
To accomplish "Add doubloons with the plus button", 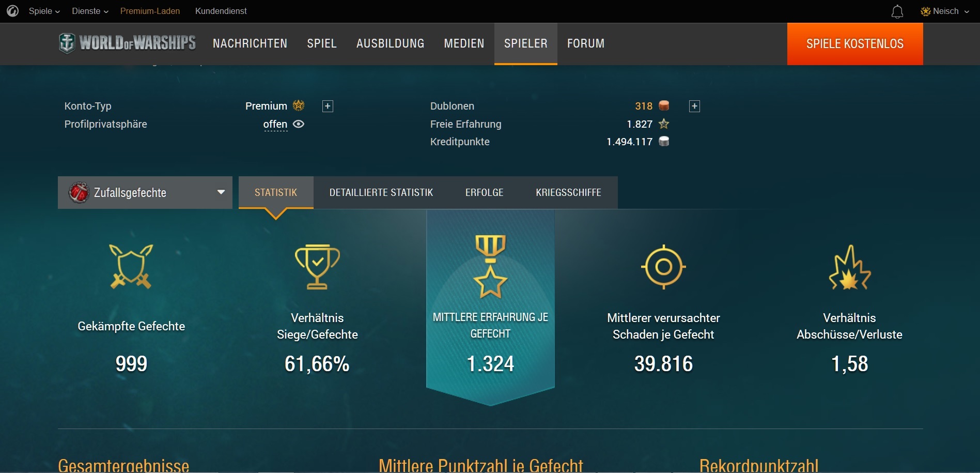I will (x=694, y=106).
